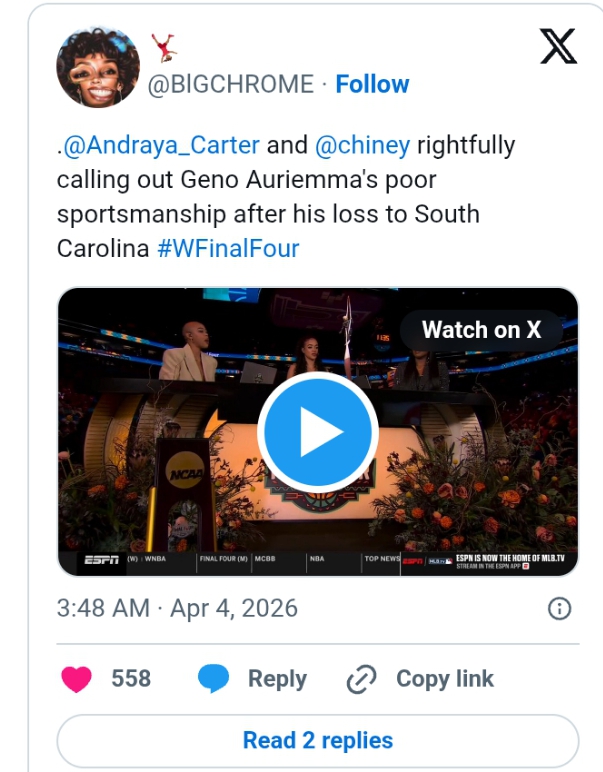The image size is (603, 772).
Task: Play the embedded video
Action: pyautogui.click(x=317, y=432)
